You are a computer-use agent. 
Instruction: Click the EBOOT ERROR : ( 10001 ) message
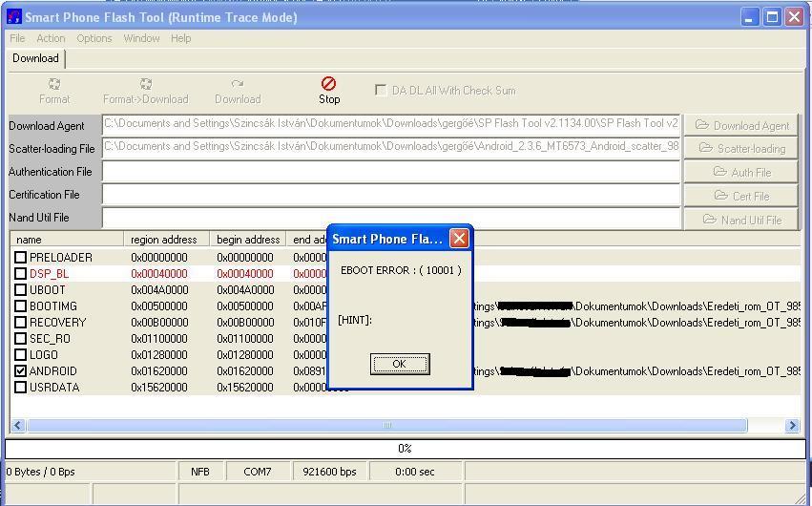401,270
